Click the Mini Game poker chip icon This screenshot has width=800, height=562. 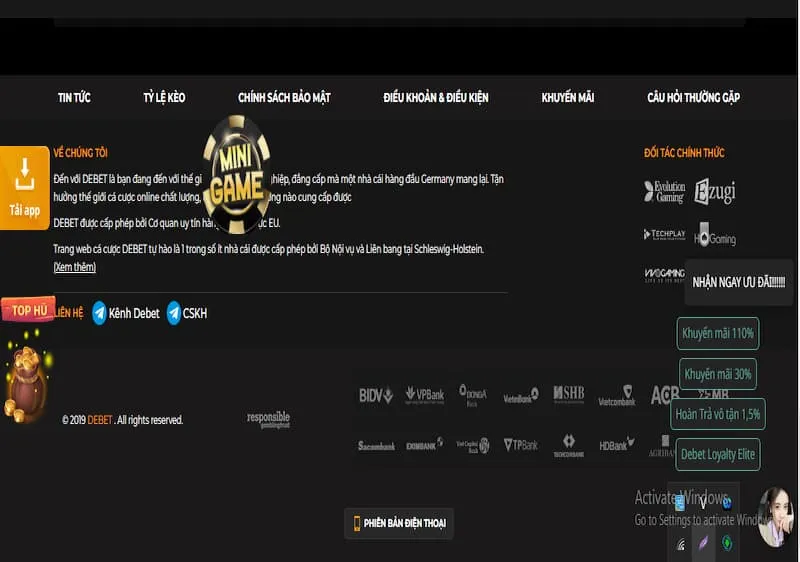236,172
